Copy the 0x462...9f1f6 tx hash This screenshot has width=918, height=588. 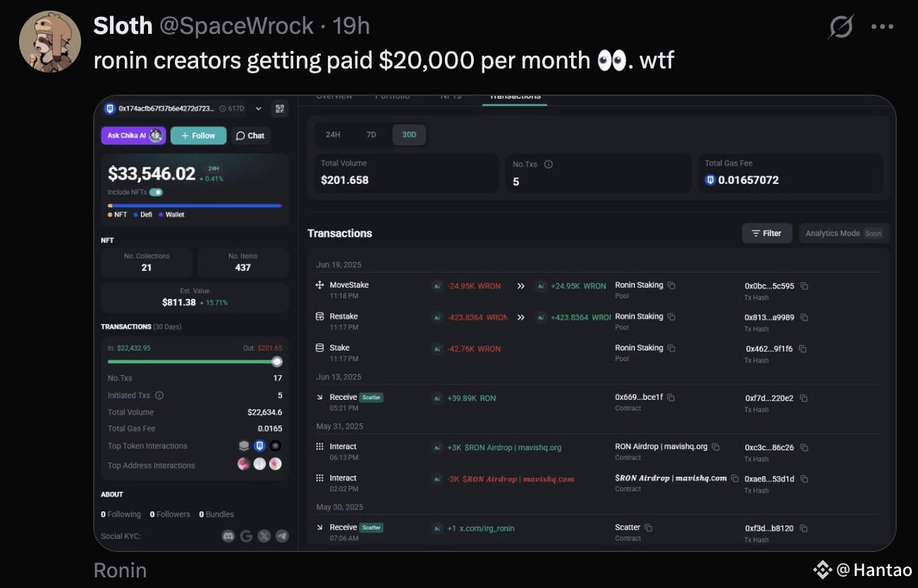pyautogui.click(x=803, y=349)
